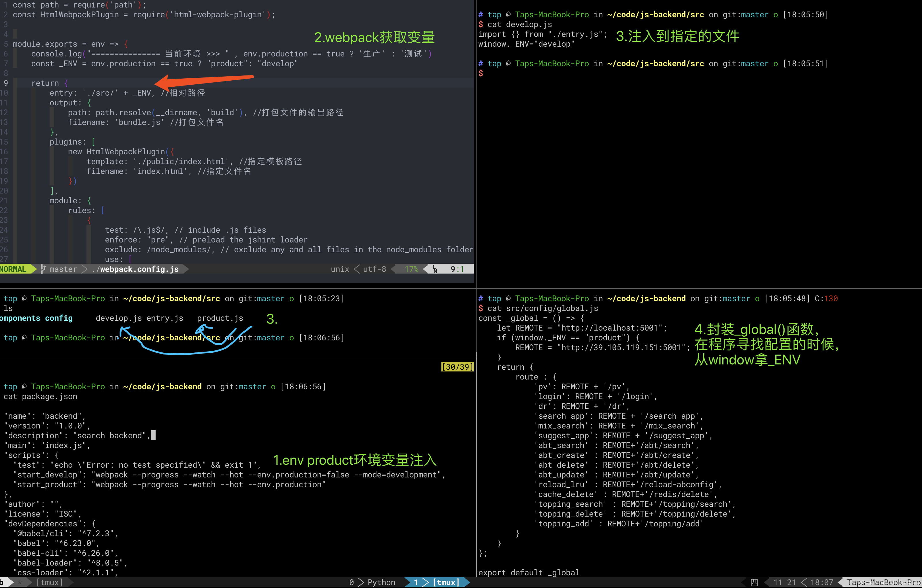Click the ./webpack.config.js filename in statusline
Viewport: 922px width, 588px height.
[x=135, y=269]
